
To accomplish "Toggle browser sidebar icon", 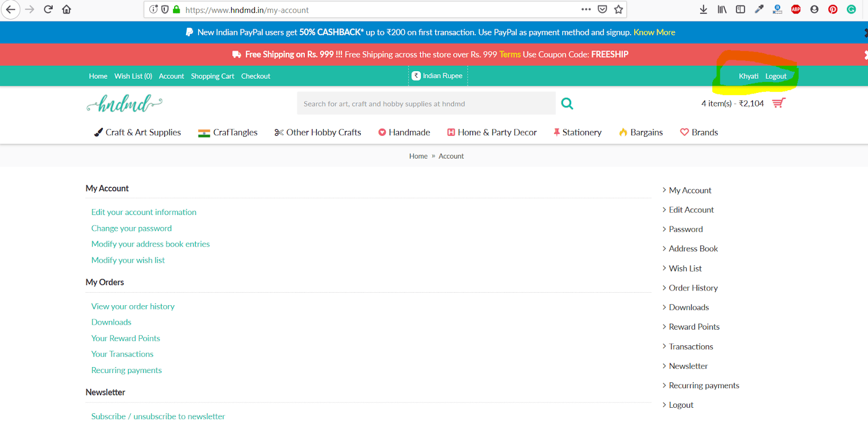I will click(741, 9).
